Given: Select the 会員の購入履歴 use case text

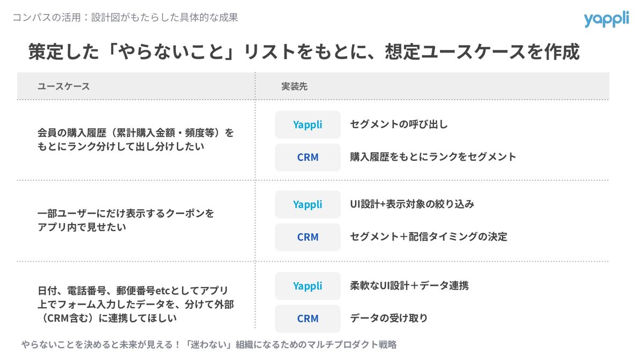Looking at the screenshot, I should pyautogui.click(x=136, y=139).
